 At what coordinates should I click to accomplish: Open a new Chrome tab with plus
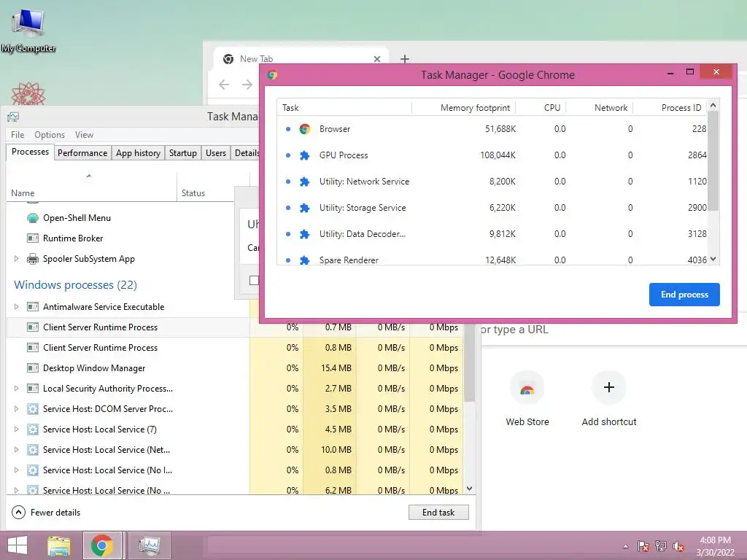pyautogui.click(x=404, y=59)
